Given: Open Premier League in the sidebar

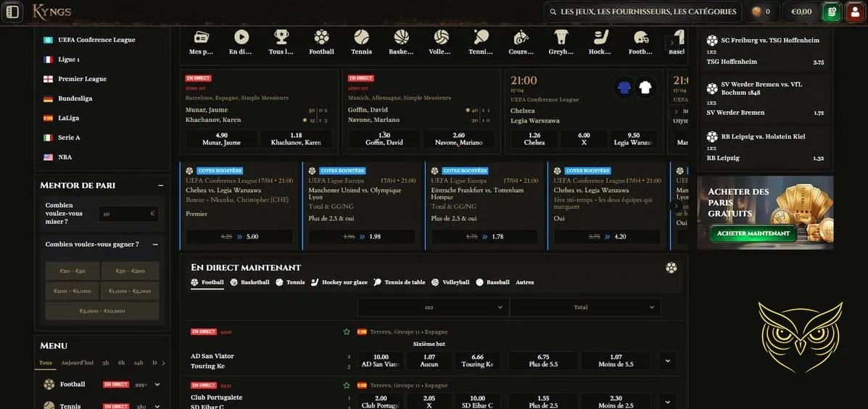Looking at the screenshot, I should pyautogui.click(x=82, y=79).
